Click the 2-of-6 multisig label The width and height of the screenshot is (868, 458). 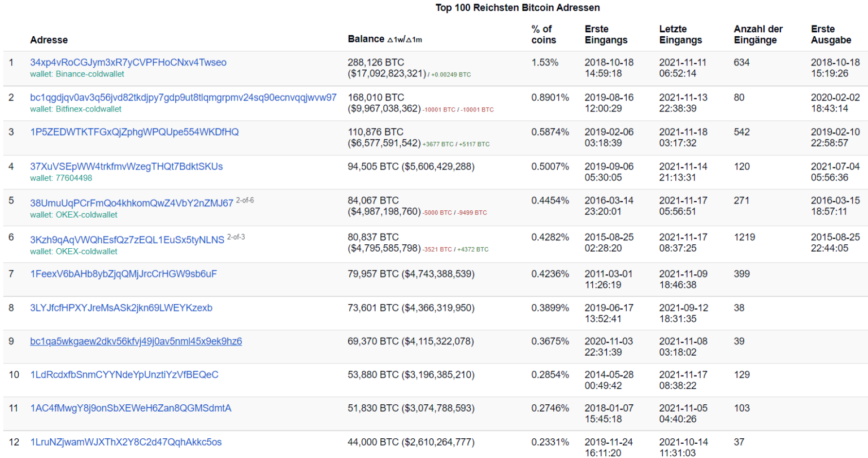tap(245, 200)
